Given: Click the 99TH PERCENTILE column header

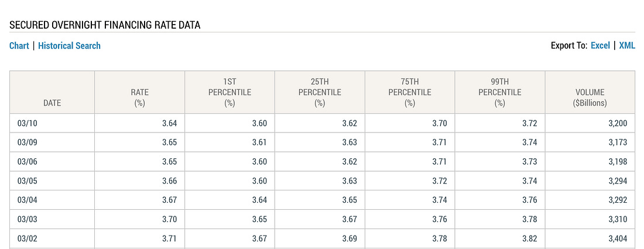Looking at the screenshot, I should (500, 92).
